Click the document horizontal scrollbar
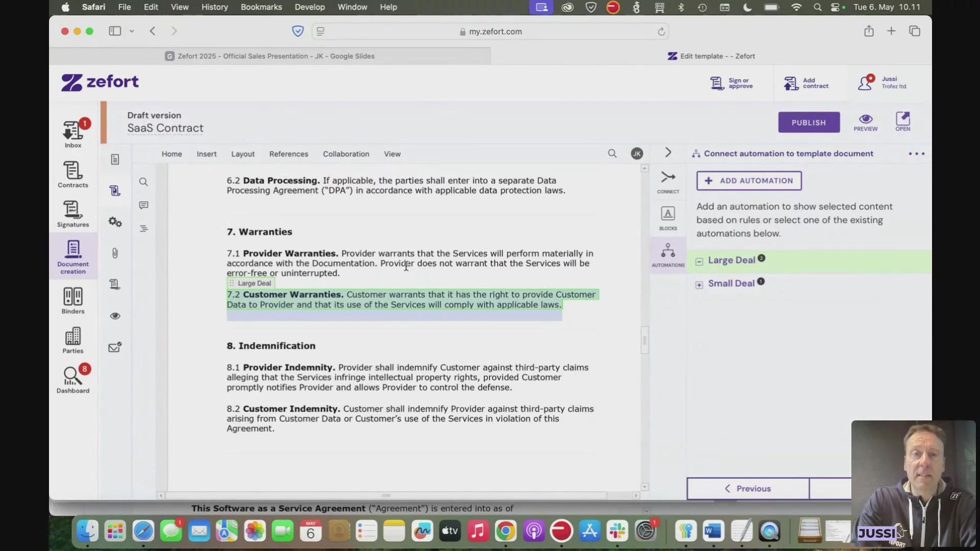Viewport: 980px width, 551px height. [386, 495]
